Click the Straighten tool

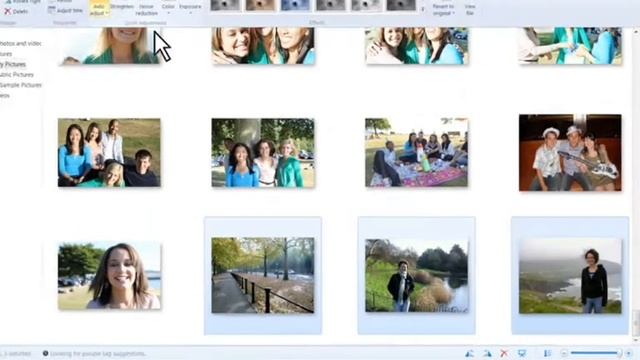tap(122, 7)
